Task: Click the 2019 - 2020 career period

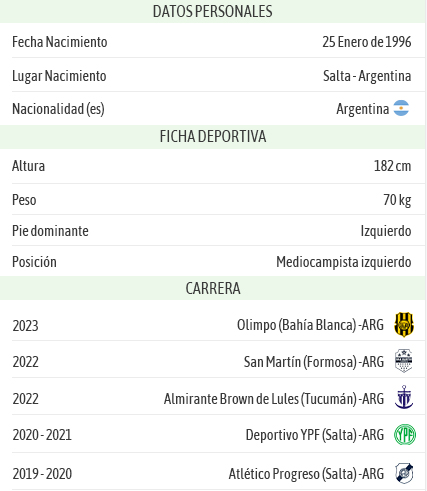Action: pyautogui.click(x=42, y=474)
